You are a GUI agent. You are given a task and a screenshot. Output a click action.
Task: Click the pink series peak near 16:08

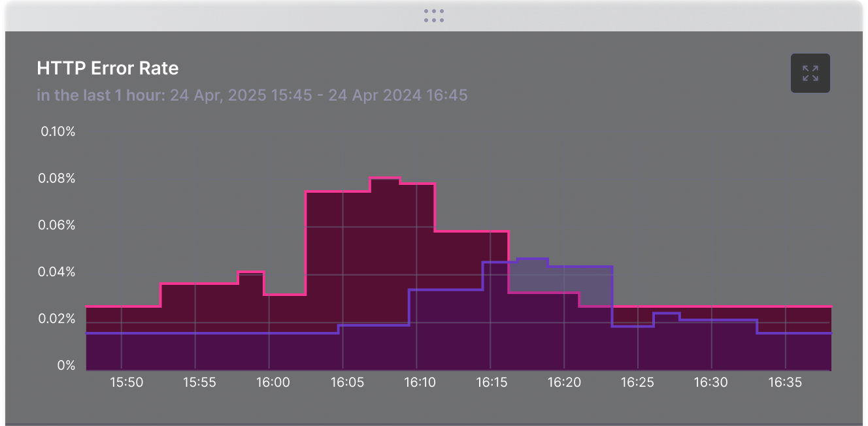(385, 178)
